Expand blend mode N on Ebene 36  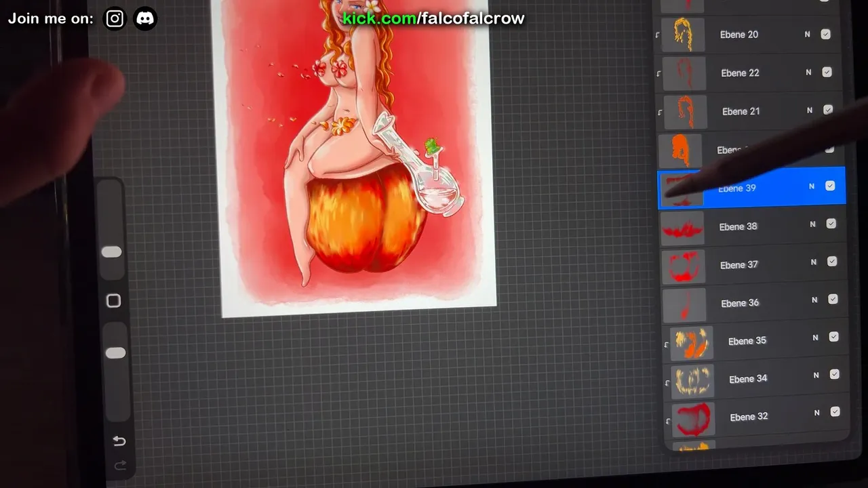tap(814, 300)
